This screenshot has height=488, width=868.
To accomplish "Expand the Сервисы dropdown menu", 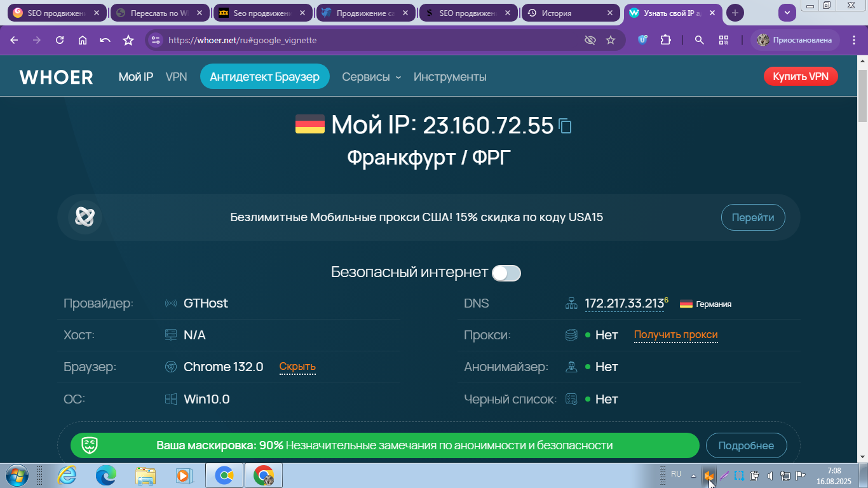I will [x=372, y=77].
